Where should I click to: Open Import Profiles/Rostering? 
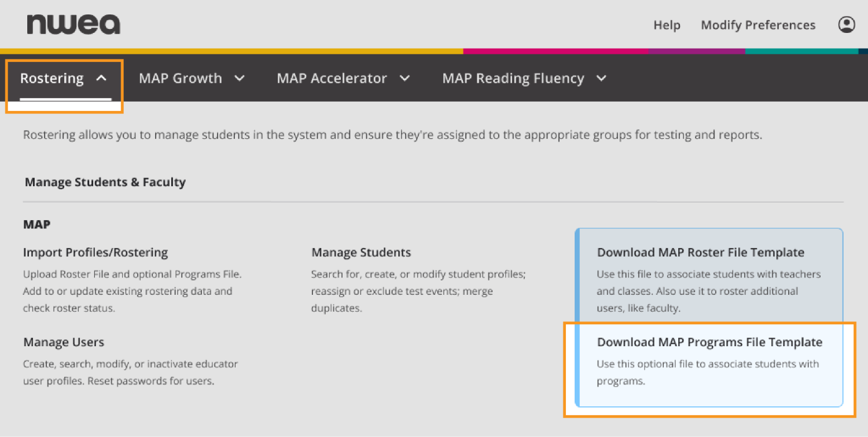click(95, 252)
